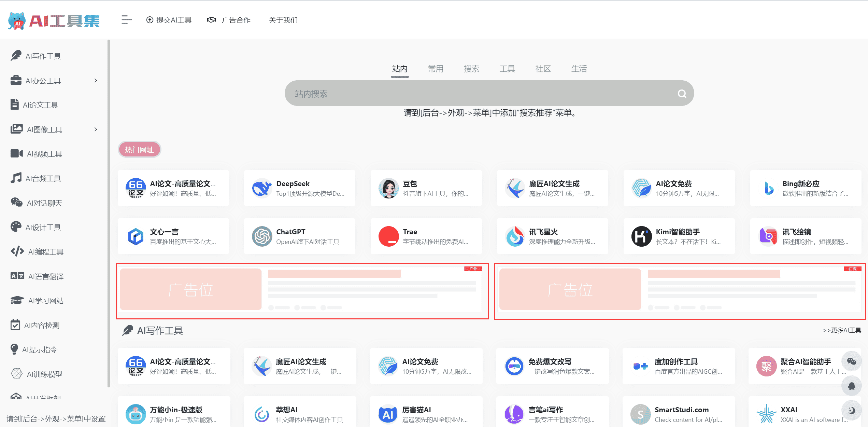868x427 pixels.
Task: Open the 万能小in-极速版 card
Action: [x=174, y=412]
